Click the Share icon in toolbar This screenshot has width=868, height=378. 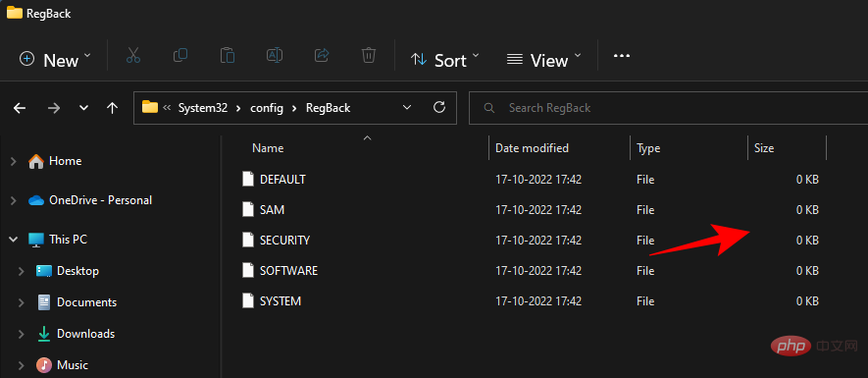[322, 55]
